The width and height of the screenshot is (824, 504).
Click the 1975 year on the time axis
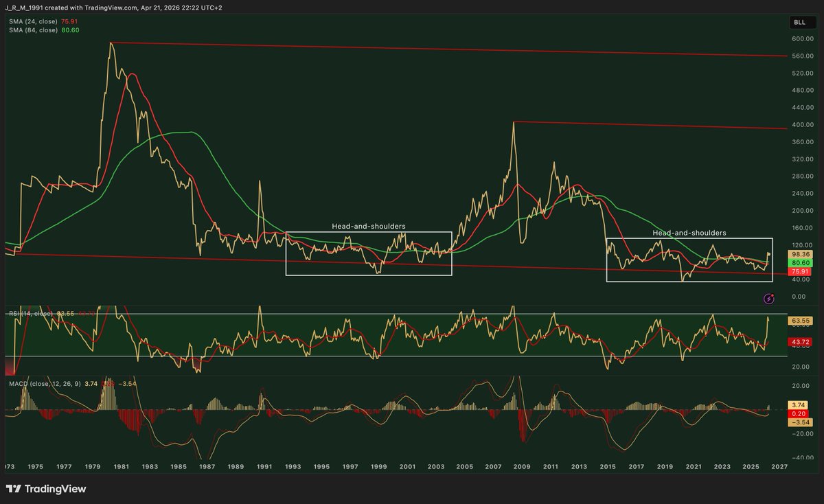pyautogui.click(x=36, y=467)
